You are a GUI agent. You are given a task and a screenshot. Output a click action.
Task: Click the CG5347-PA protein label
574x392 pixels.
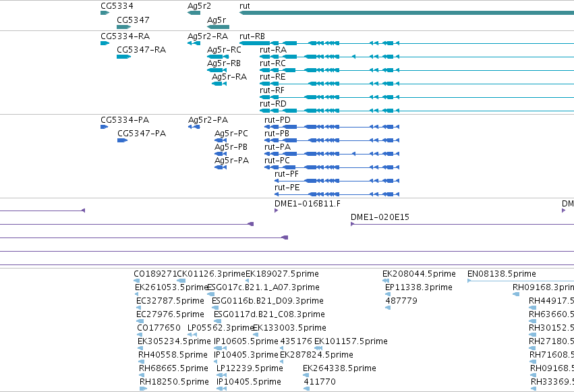(142, 134)
